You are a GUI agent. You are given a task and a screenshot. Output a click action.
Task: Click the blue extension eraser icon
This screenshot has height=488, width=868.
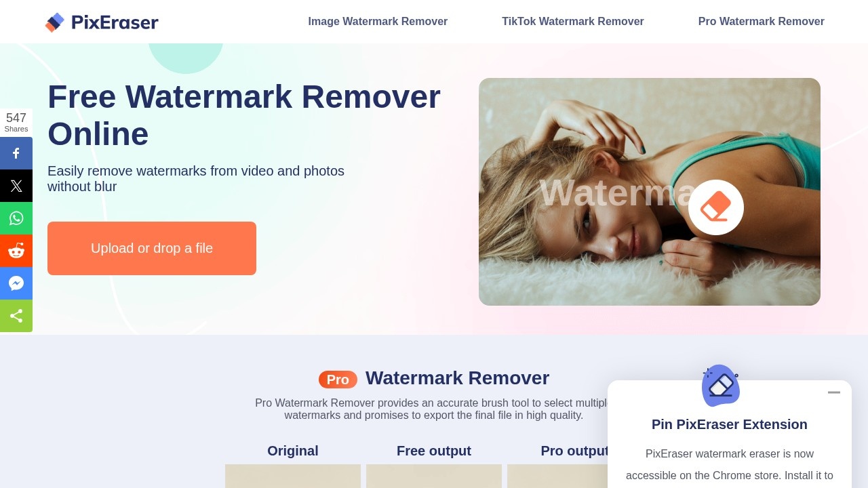(x=720, y=386)
